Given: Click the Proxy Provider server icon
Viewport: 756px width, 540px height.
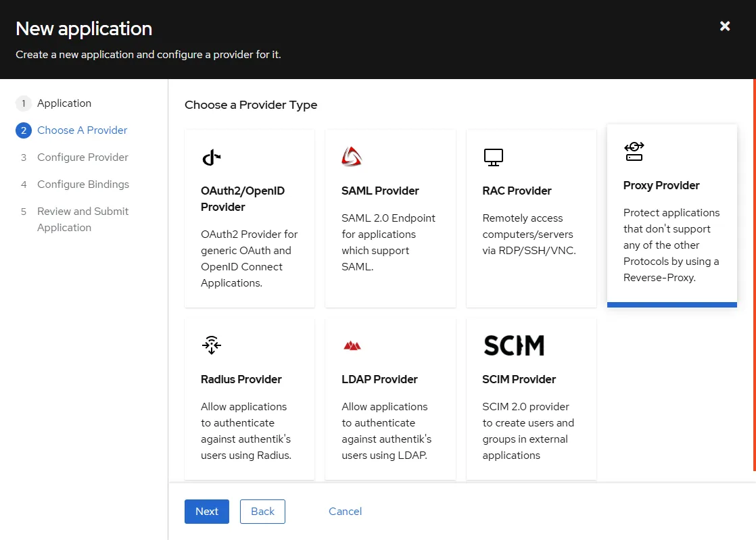Looking at the screenshot, I should click(634, 151).
